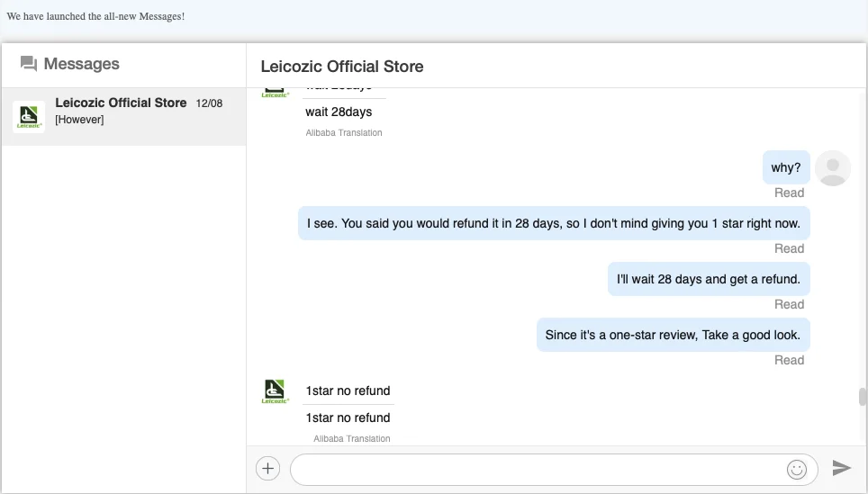Click the plus attachment button

pyautogui.click(x=268, y=469)
